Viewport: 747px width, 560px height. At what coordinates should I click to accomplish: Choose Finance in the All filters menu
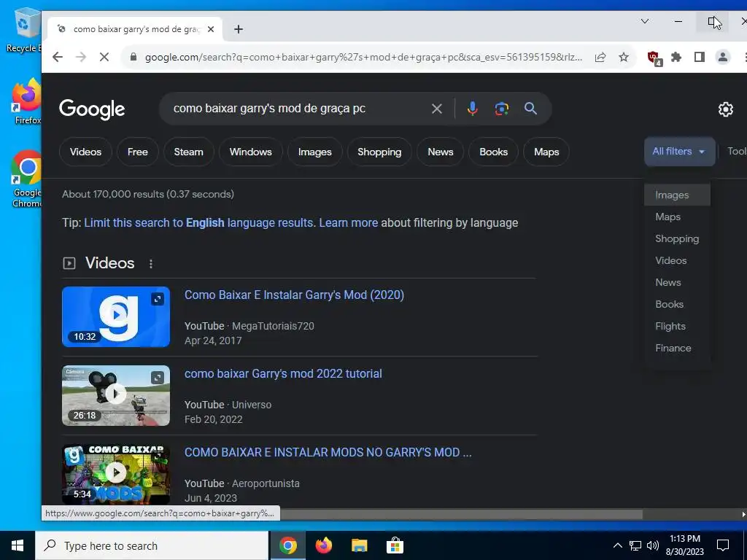677,348
